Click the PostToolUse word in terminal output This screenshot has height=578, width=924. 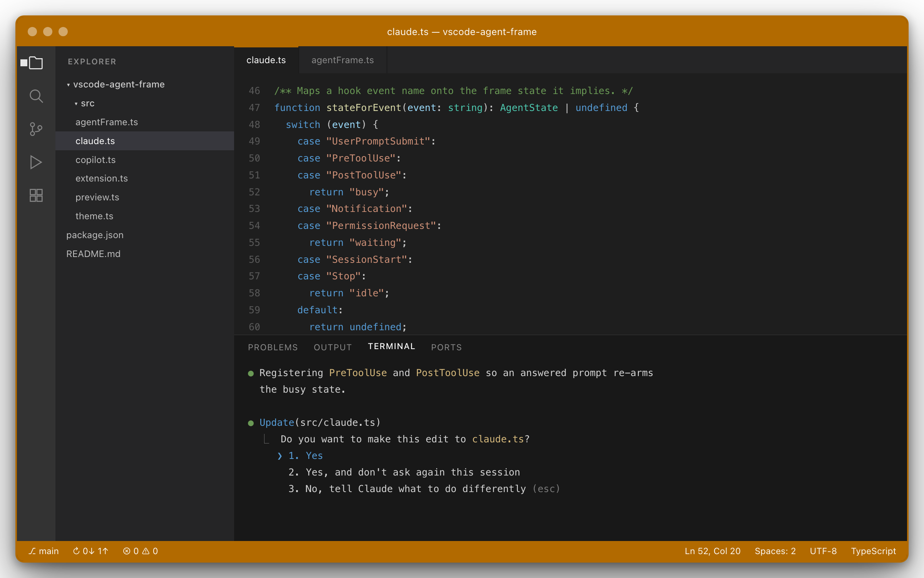coord(448,373)
